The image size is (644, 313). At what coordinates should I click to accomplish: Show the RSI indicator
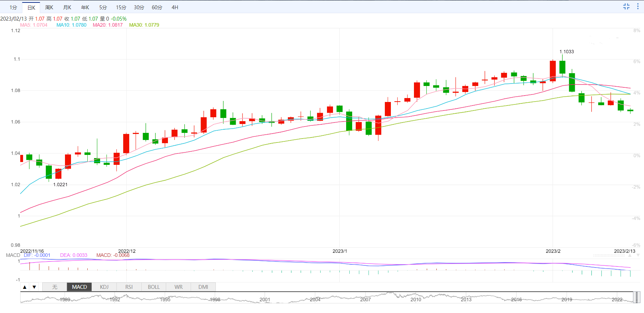129,287
